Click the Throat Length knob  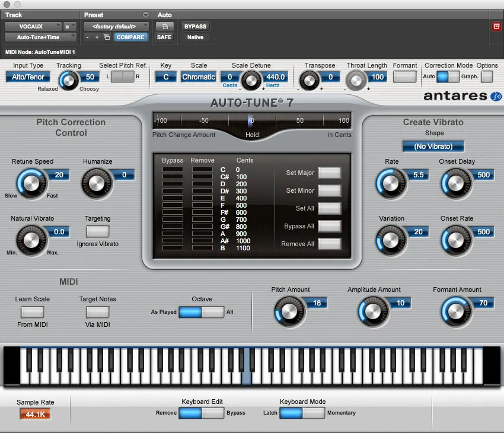pyautogui.click(x=356, y=80)
